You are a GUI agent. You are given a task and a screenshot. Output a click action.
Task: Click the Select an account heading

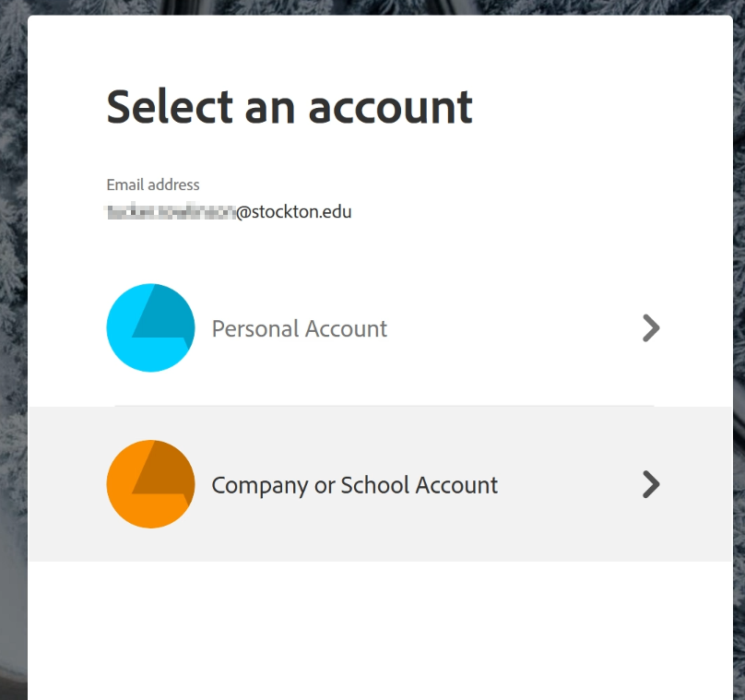coord(290,107)
